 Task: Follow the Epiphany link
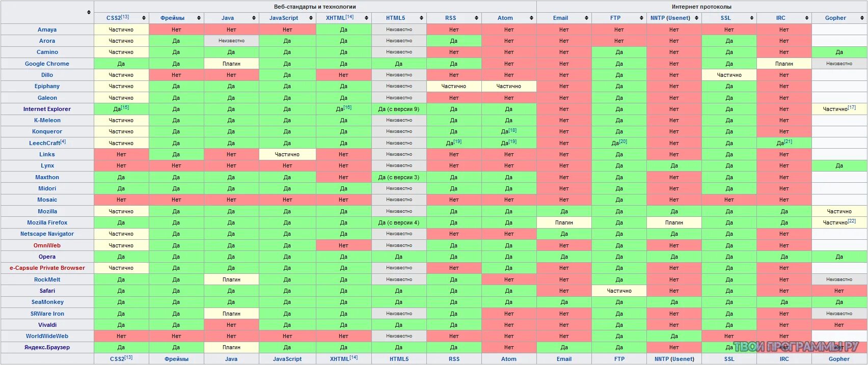47,86
